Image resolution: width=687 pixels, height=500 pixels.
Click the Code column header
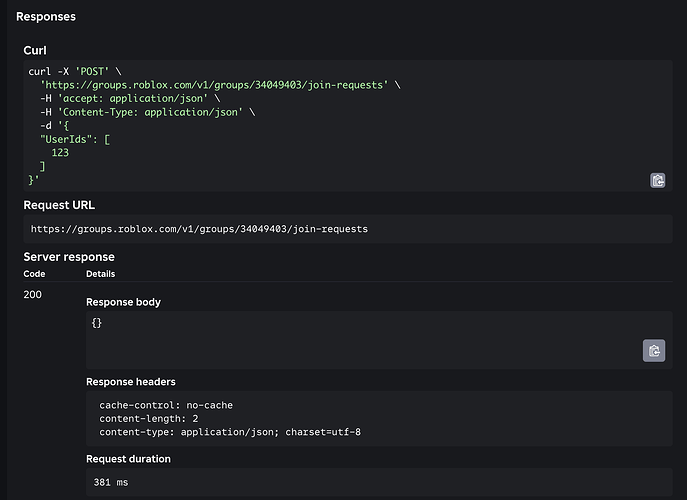pyautogui.click(x=35, y=273)
